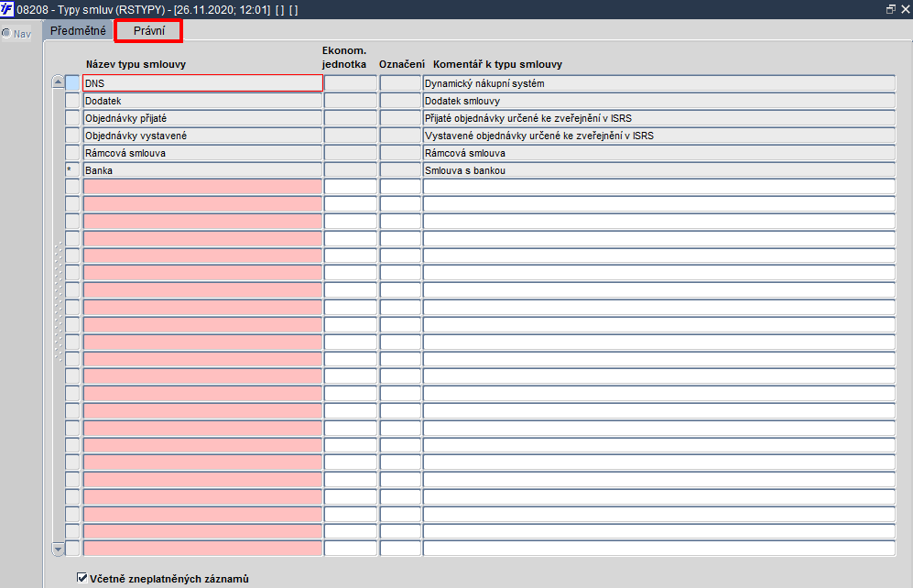The width and height of the screenshot is (913, 588).
Task: Click row selector box beside DNS
Action: click(x=72, y=83)
